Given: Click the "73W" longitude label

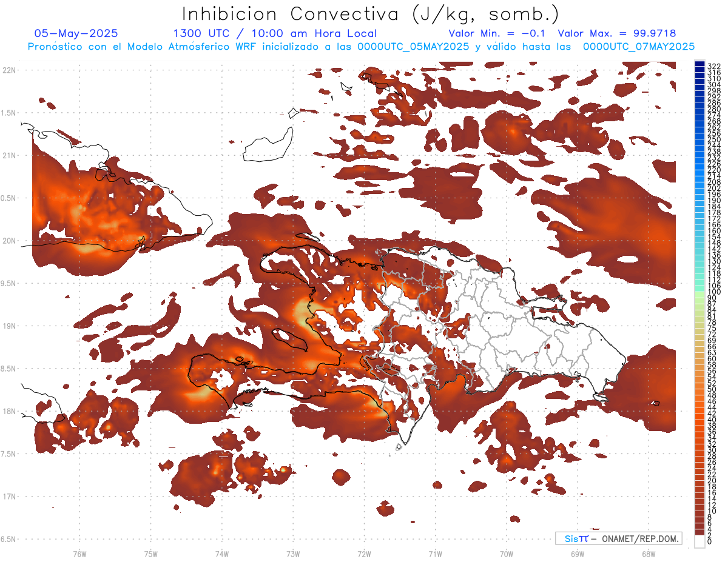Looking at the screenshot, I should [x=293, y=554].
